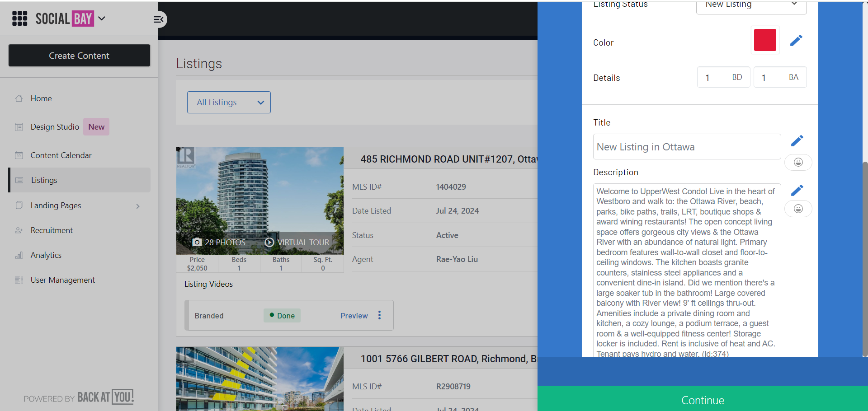Click the red color swatch
Image resolution: width=868 pixels, height=411 pixels.
tap(765, 40)
